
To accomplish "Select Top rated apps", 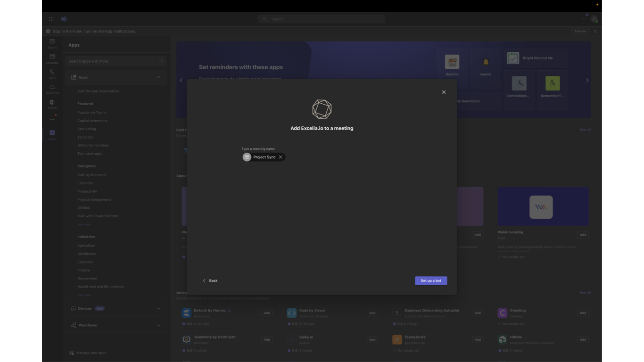I will [x=90, y=154].
